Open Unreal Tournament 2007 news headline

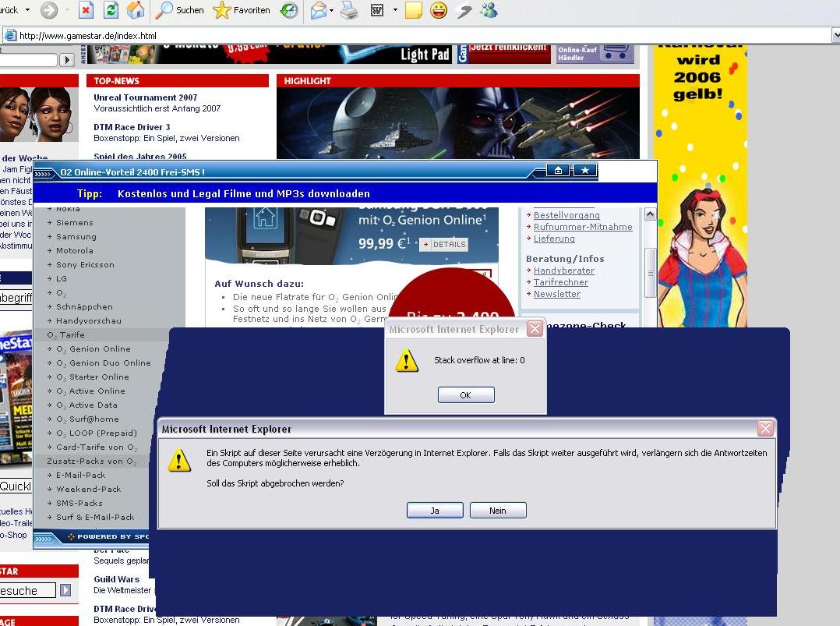point(146,97)
